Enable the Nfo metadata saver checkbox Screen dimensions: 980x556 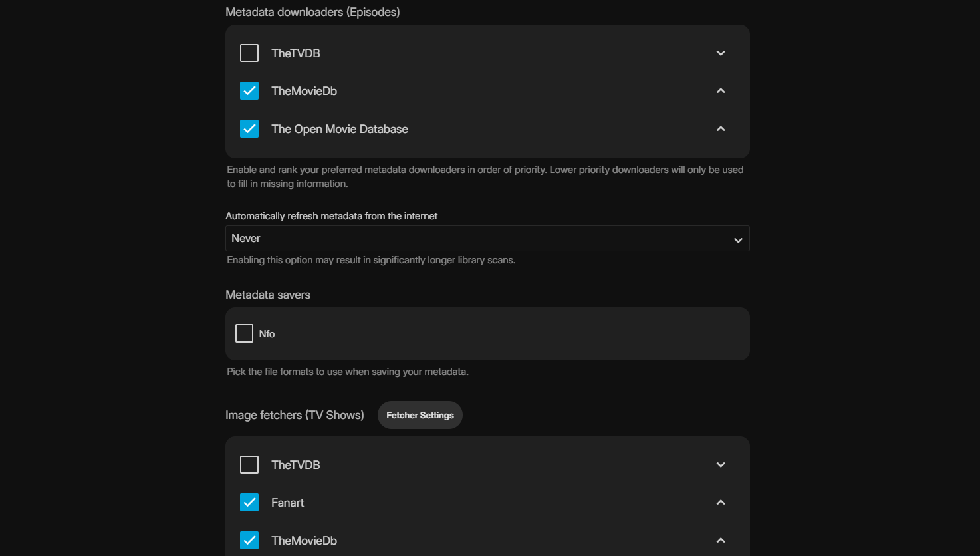point(245,333)
